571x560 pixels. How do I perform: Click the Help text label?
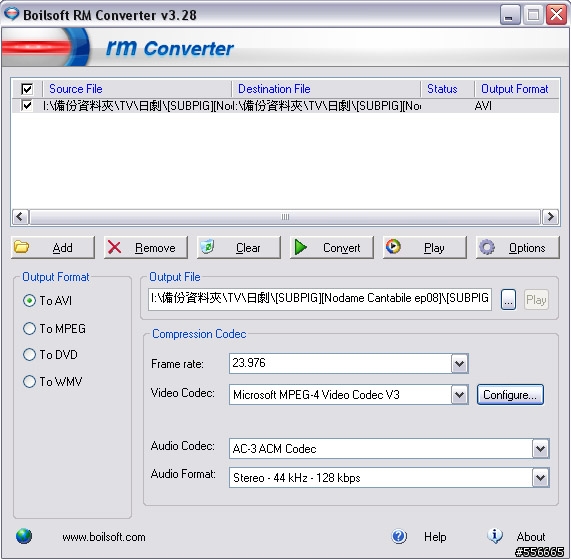click(435, 537)
